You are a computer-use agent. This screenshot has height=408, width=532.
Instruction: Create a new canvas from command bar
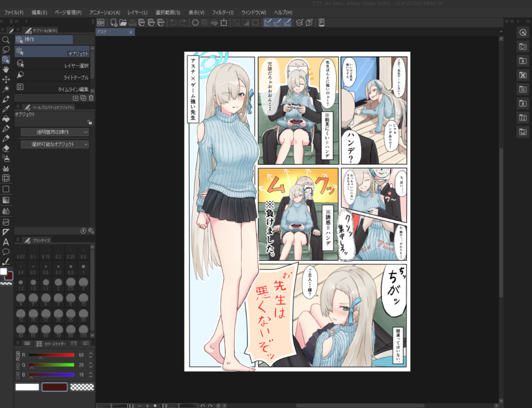click(x=114, y=23)
